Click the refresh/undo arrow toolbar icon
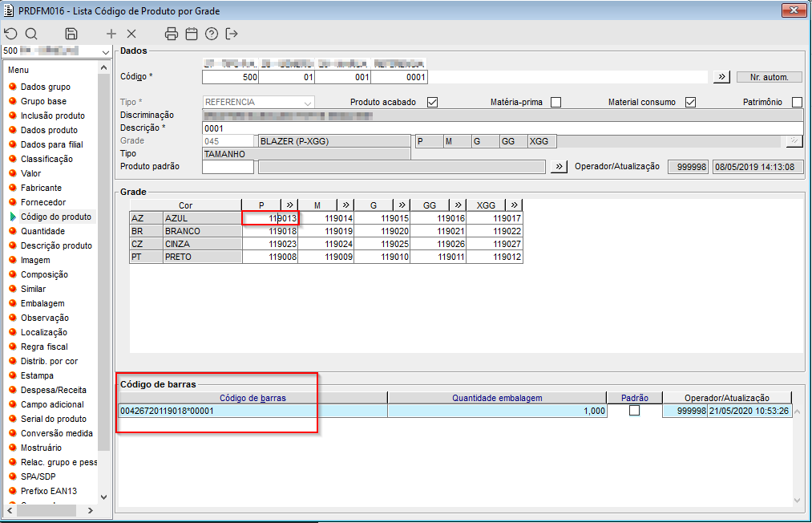 coord(11,34)
